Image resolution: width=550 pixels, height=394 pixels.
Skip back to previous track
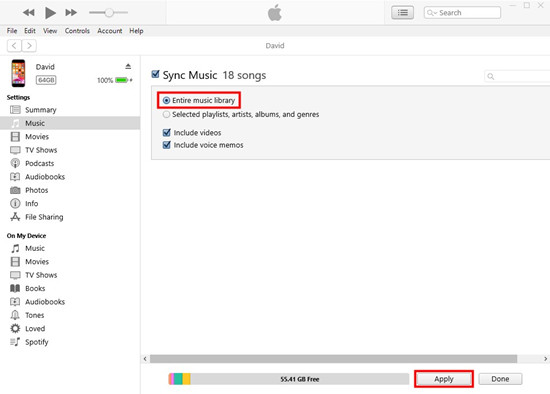click(28, 13)
